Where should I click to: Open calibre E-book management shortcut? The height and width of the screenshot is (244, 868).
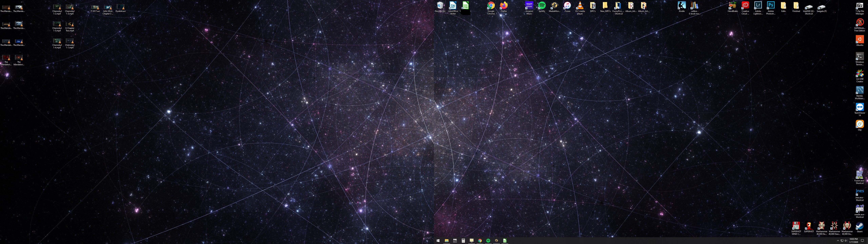coord(694,8)
